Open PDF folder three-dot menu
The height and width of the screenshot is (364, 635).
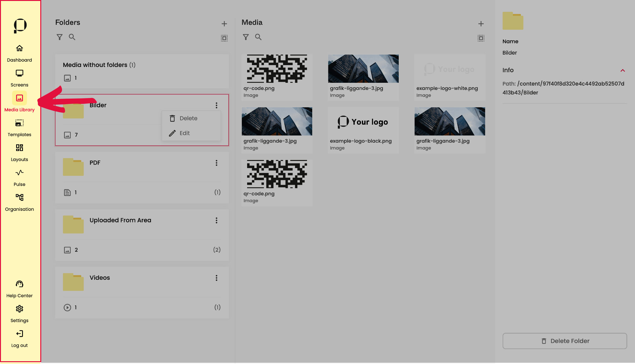coord(216,163)
